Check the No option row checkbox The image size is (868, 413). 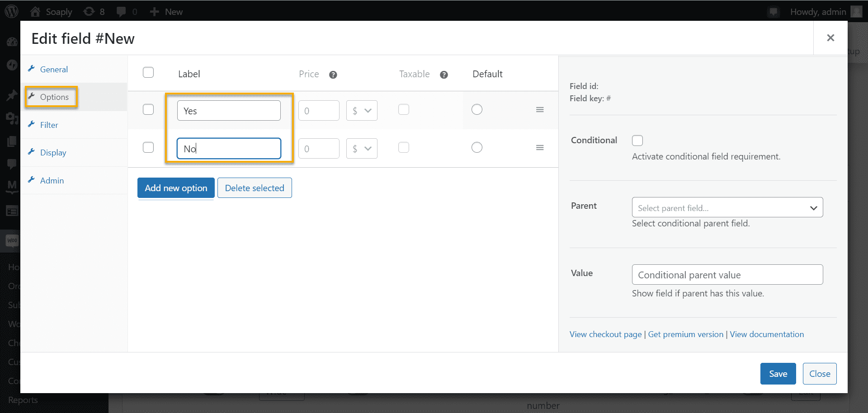click(148, 147)
